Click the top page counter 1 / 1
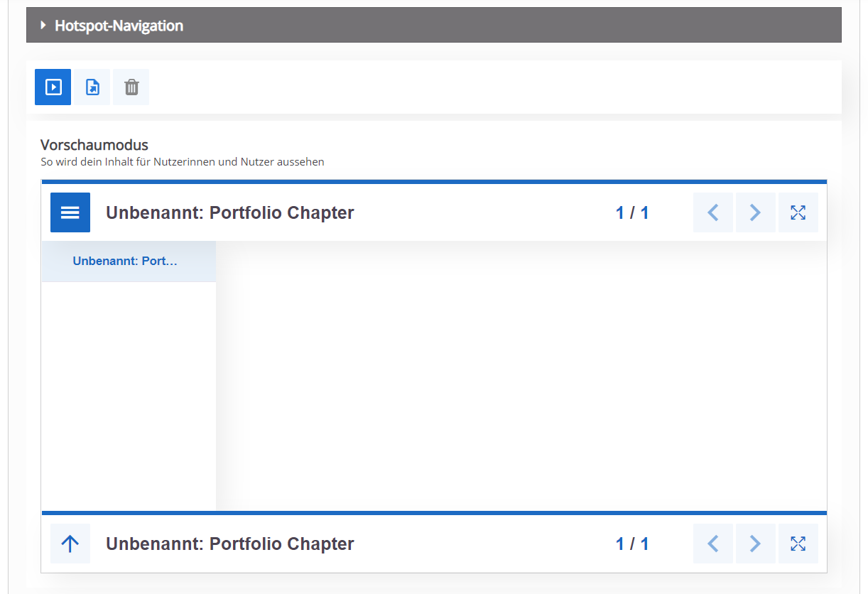Screen dimensions: 868x594 [632, 212]
